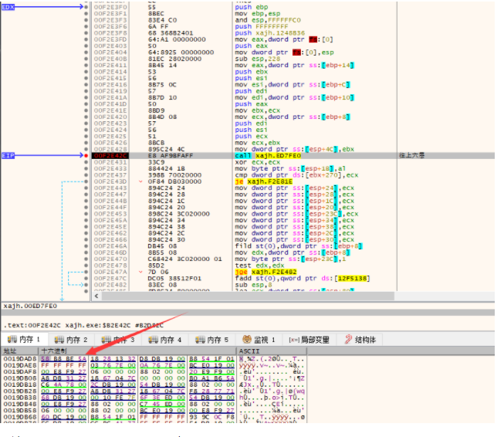Select dump address 0019DB38
The image size is (504, 437).
coord(20,398)
